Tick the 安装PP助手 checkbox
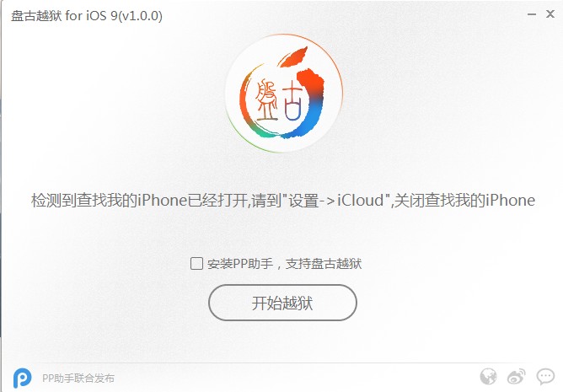The width and height of the screenshot is (563, 392). (196, 263)
